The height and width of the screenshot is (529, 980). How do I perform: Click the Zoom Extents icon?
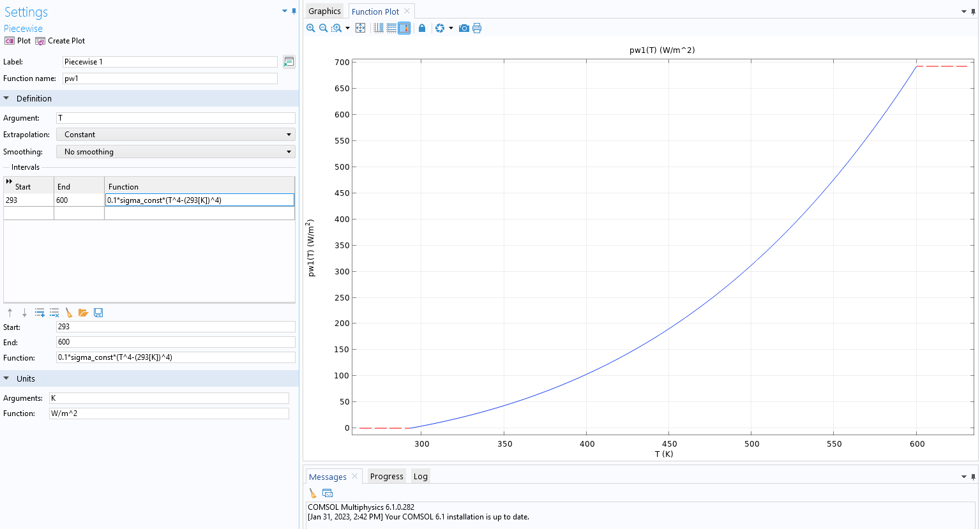pos(360,28)
